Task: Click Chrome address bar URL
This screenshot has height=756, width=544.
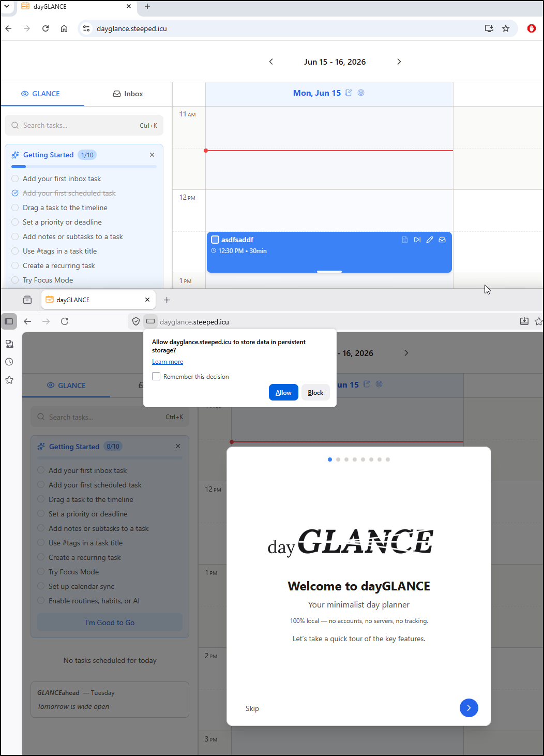Action: point(132,28)
